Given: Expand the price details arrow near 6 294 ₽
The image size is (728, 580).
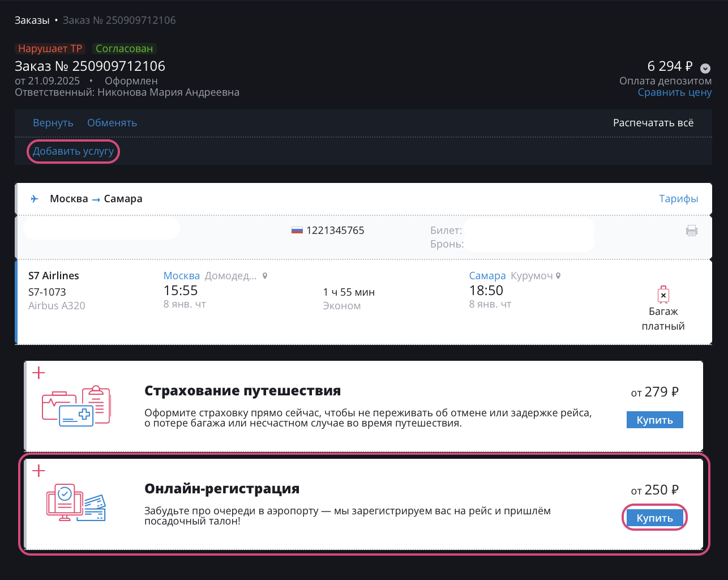Looking at the screenshot, I should tap(705, 69).
